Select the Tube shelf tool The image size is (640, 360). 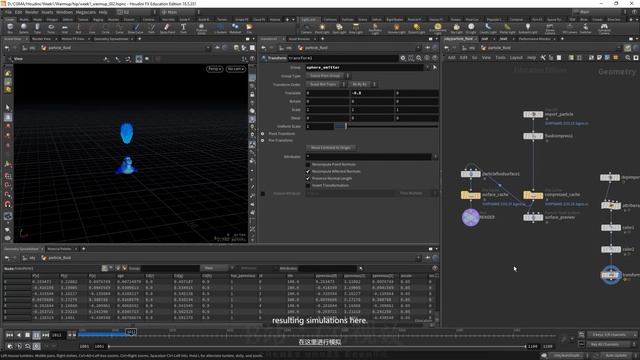[x=37, y=29]
